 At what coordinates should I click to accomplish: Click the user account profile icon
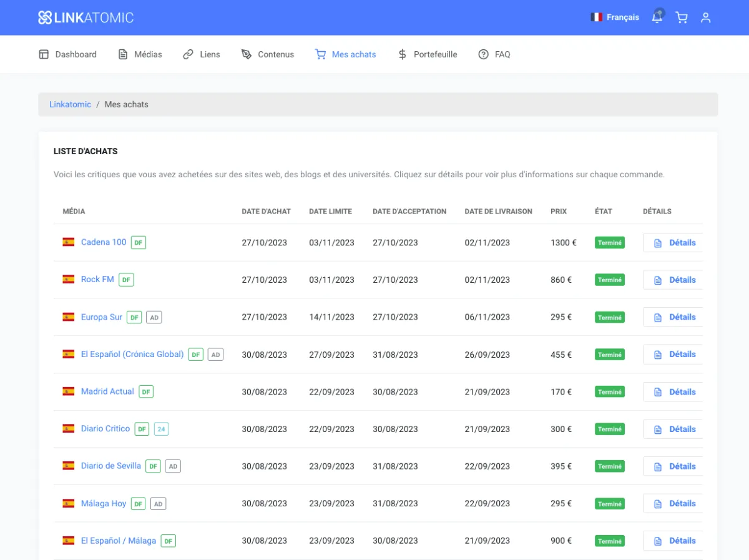(706, 17)
